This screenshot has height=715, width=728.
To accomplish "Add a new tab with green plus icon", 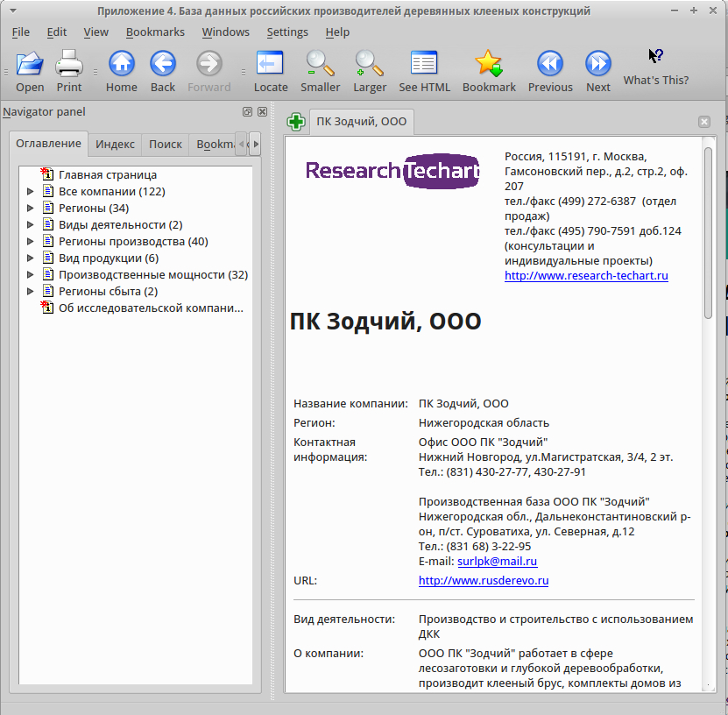I will (296, 122).
